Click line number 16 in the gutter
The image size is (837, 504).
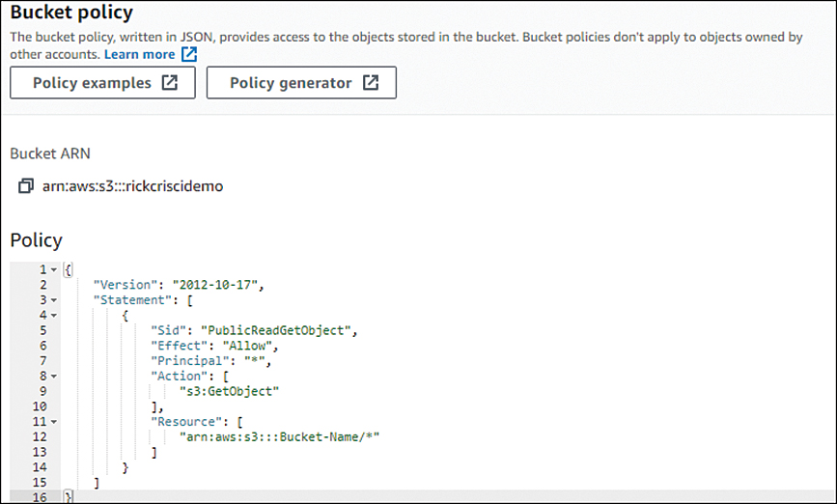[40, 497]
